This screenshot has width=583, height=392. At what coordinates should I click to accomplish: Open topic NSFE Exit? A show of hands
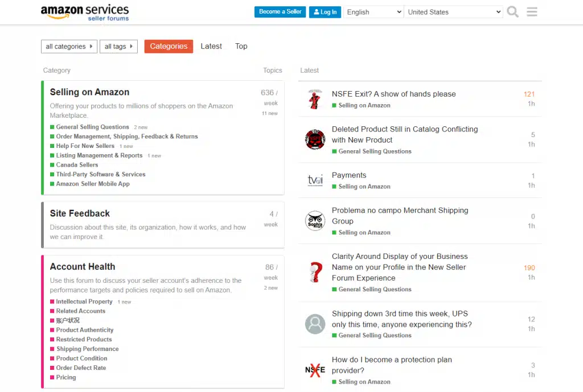coord(394,94)
